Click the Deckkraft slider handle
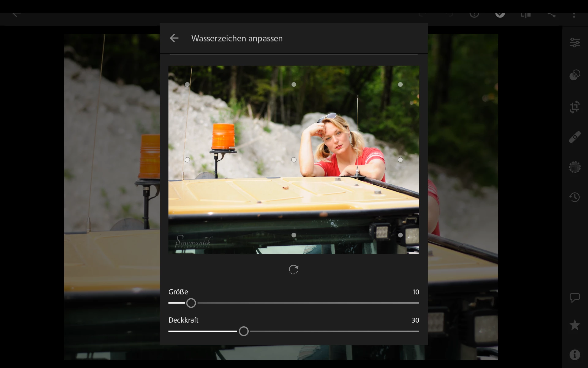588x368 pixels. pos(244,331)
